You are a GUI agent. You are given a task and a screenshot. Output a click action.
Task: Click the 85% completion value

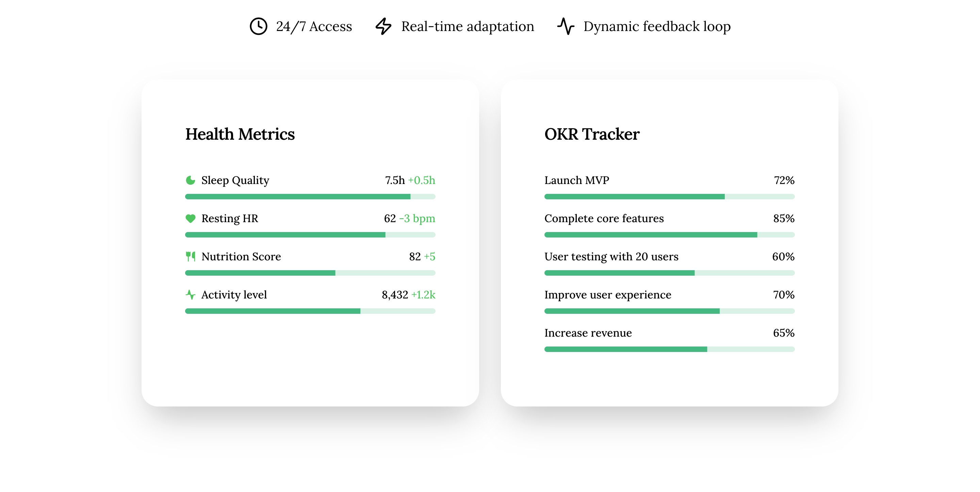[x=783, y=218]
